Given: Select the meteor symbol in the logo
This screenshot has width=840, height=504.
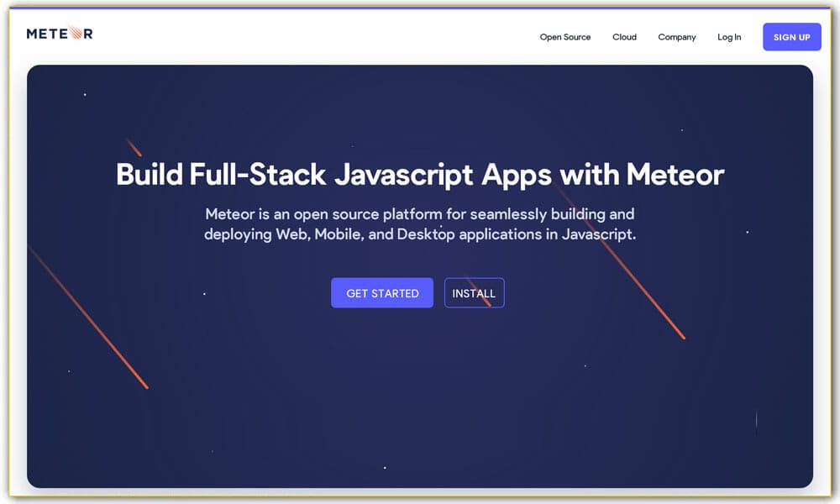Looking at the screenshot, I should pyautogui.click(x=74, y=32).
